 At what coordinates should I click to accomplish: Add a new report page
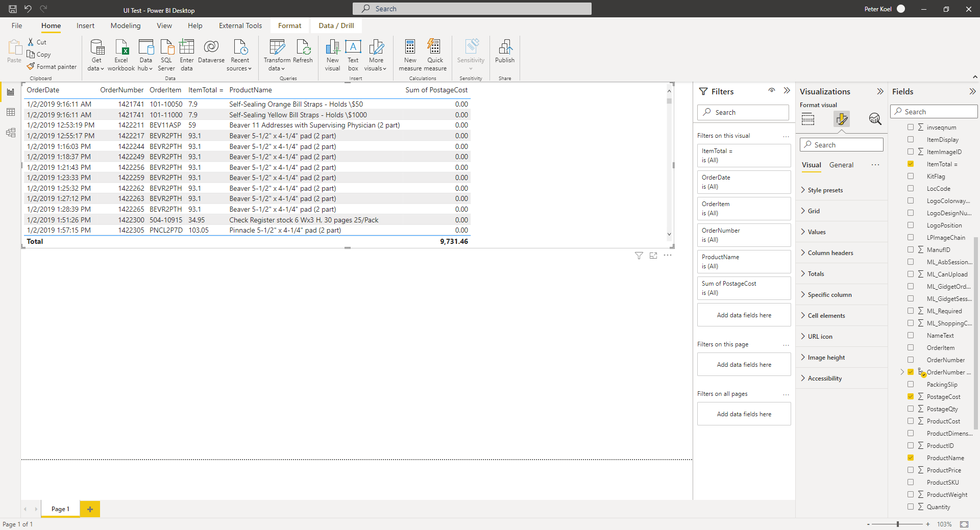[90, 509]
